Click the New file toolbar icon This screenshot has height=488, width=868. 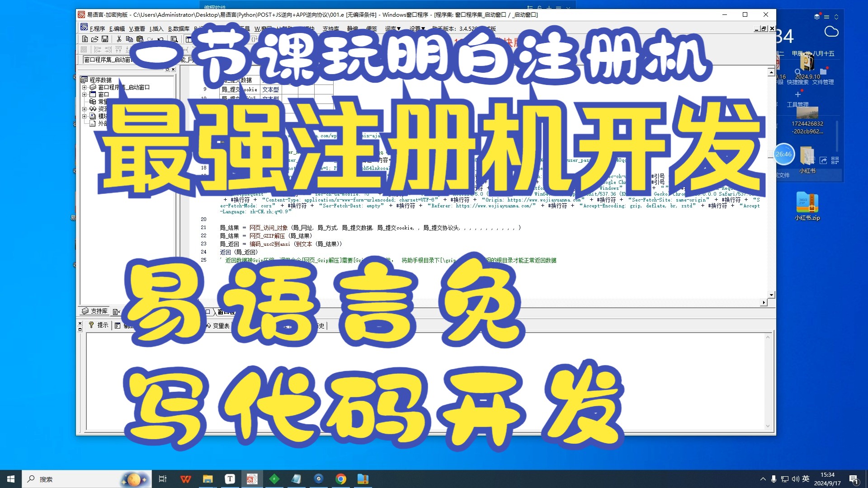tap(85, 39)
